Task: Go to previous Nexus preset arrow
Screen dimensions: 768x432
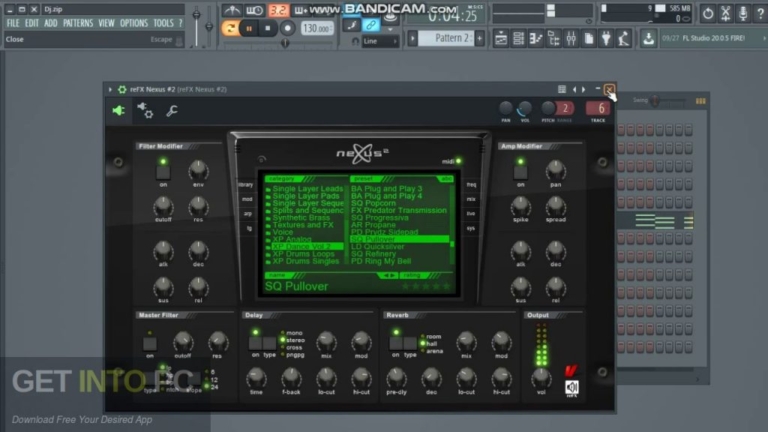Action: (x=575, y=89)
